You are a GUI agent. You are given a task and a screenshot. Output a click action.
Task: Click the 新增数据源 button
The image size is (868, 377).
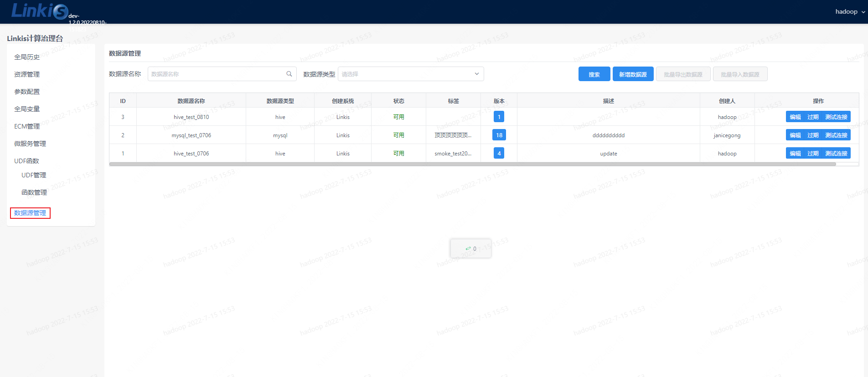pyautogui.click(x=632, y=74)
